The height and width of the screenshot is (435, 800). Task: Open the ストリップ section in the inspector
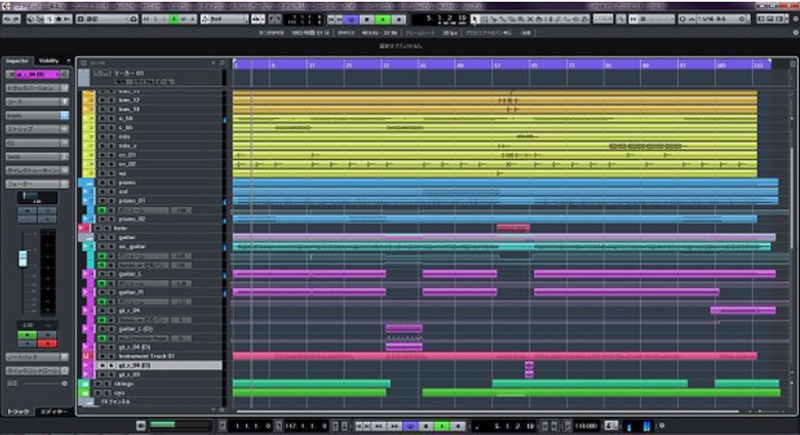(x=37, y=130)
